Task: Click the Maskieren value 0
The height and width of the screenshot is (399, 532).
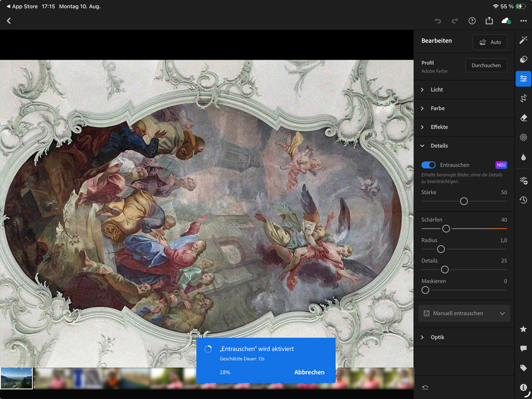Action: point(505,281)
